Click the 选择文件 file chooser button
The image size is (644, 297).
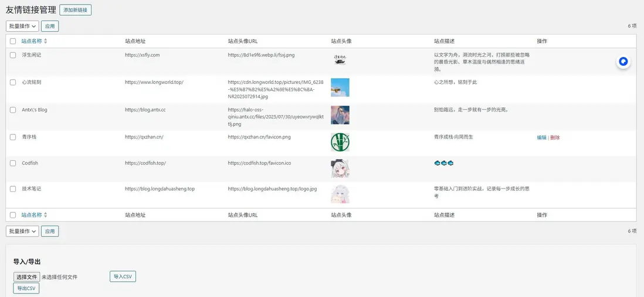pos(27,277)
